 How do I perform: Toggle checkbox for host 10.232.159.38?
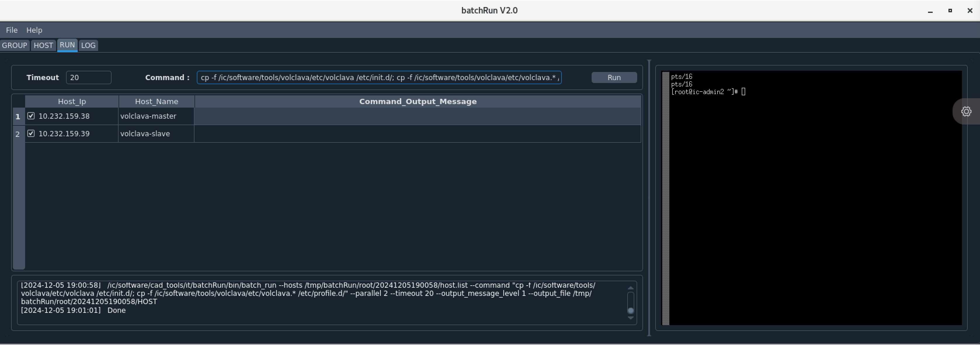31,116
